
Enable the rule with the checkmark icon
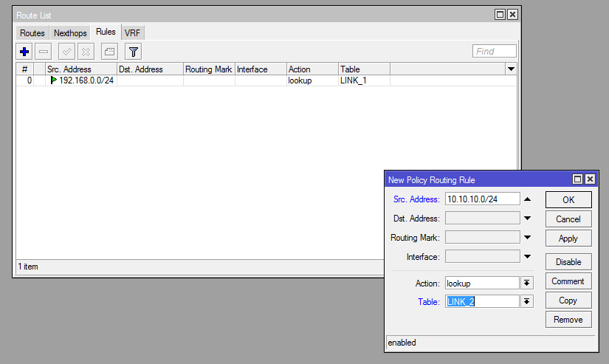point(66,52)
